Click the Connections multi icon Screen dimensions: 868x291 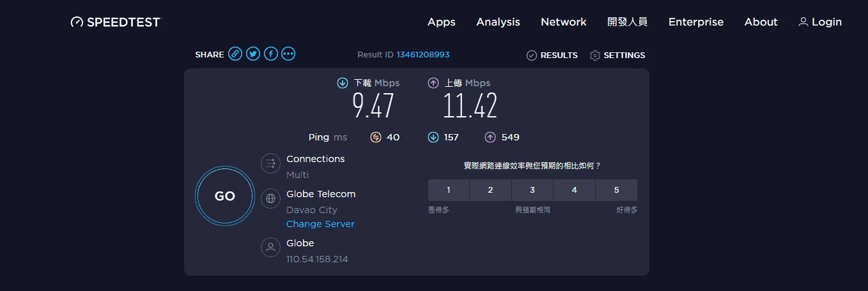(x=271, y=163)
